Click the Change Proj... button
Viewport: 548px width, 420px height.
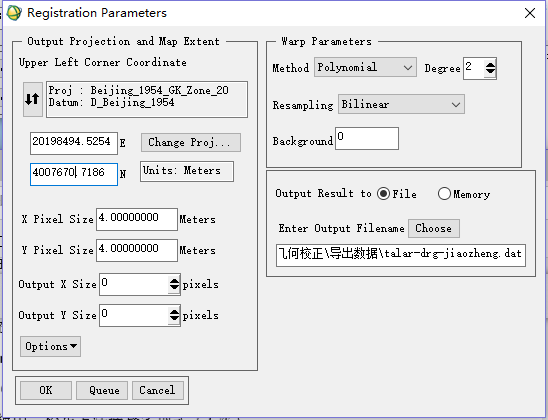click(x=191, y=143)
